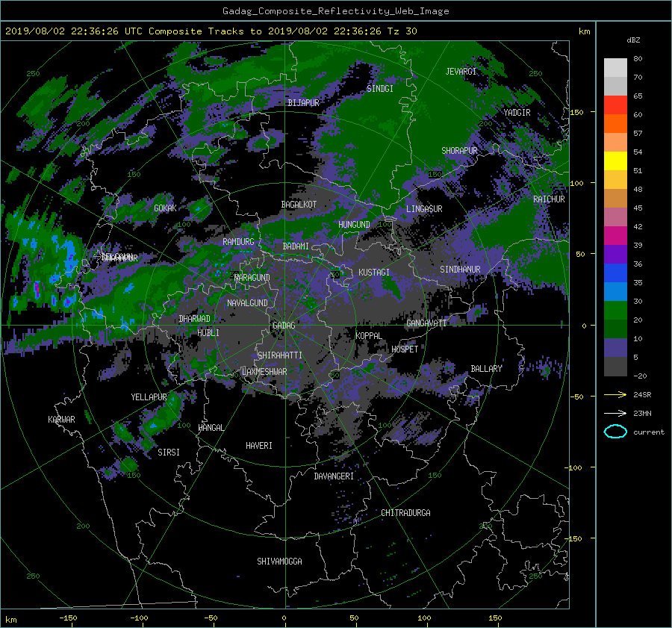Select the DAVANGERI map label
672x628 pixels.
[x=334, y=476]
